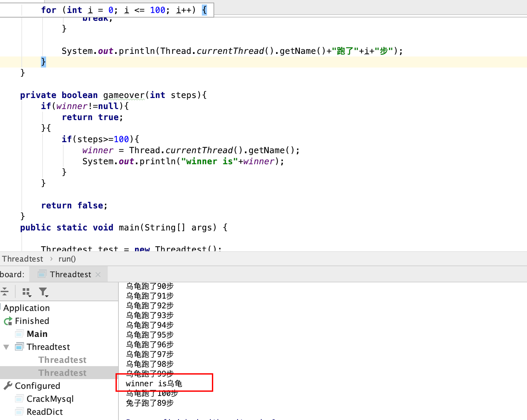527x420 pixels.
Task: Click the 'if(steps>=100){' line
Action: click(100, 139)
